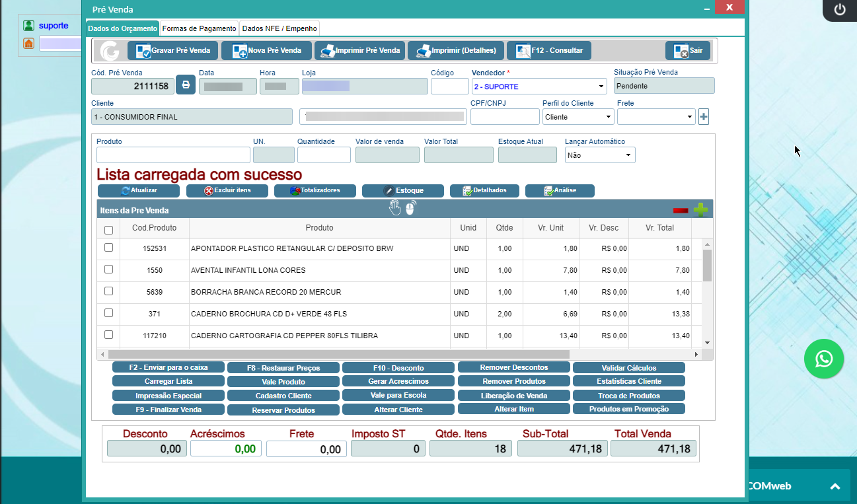Click the CPF/CNPJ input field

click(x=505, y=117)
